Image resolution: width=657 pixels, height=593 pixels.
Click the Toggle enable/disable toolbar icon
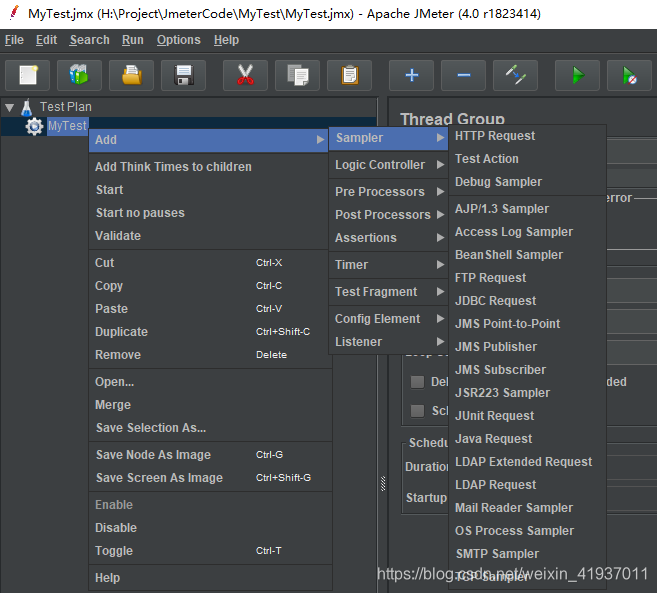click(515, 75)
